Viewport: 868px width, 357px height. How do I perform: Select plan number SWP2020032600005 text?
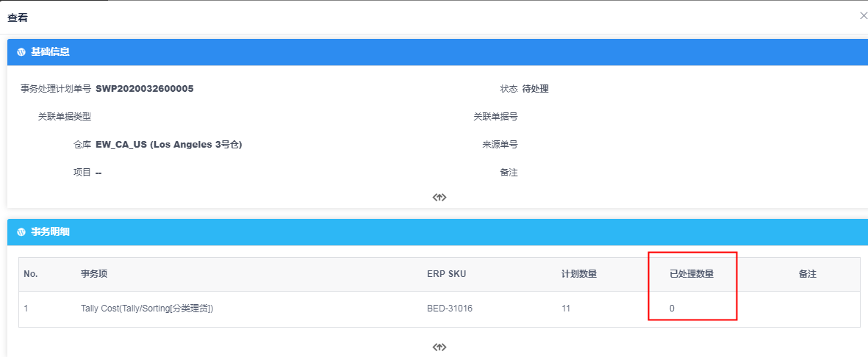pos(145,89)
